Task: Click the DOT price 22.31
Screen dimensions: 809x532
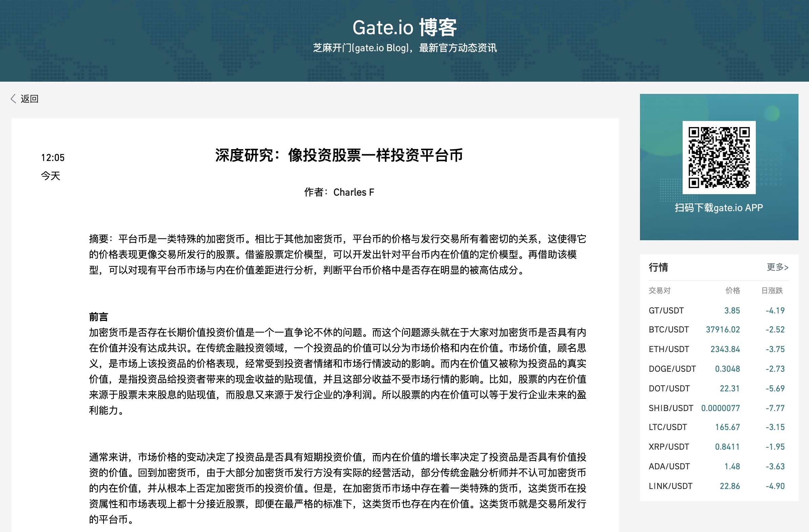Action: (730, 388)
